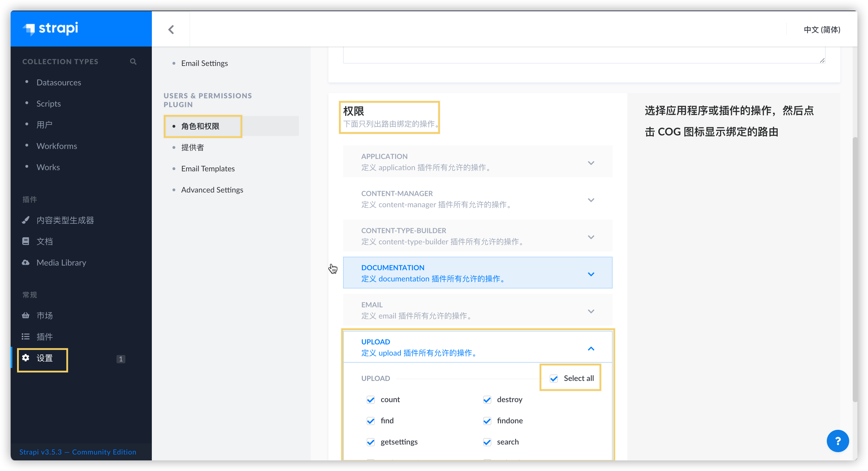Open Advanced Settings item
This screenshot has height=471, width=868.
click(x=212, y=190)
